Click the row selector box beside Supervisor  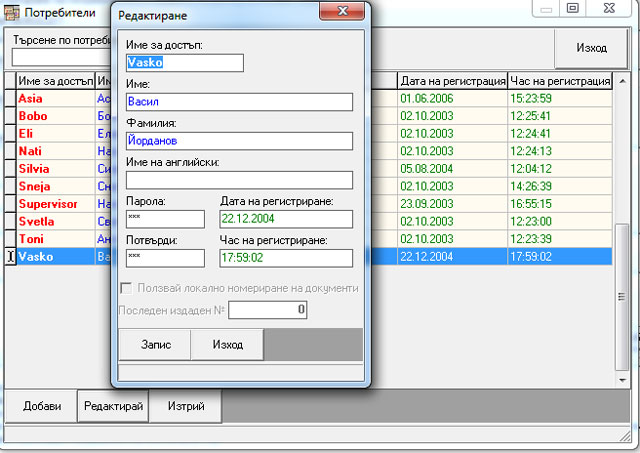tap(10, 204)
